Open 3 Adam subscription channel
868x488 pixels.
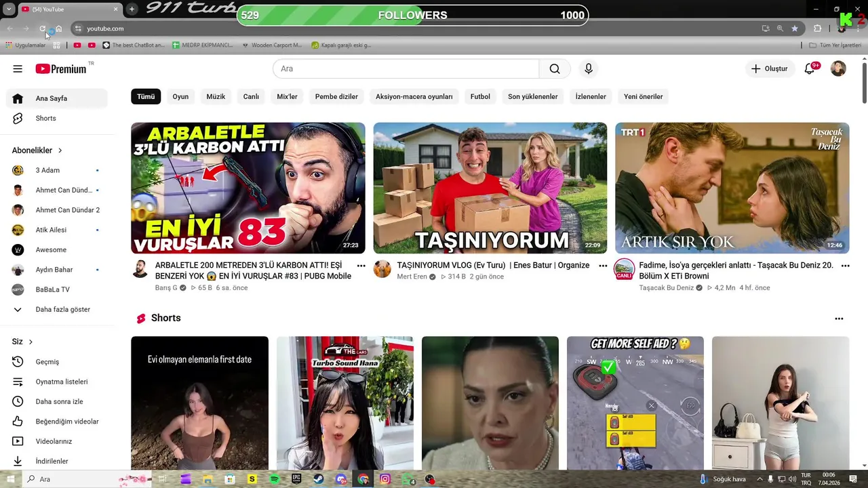click(57, 170)
